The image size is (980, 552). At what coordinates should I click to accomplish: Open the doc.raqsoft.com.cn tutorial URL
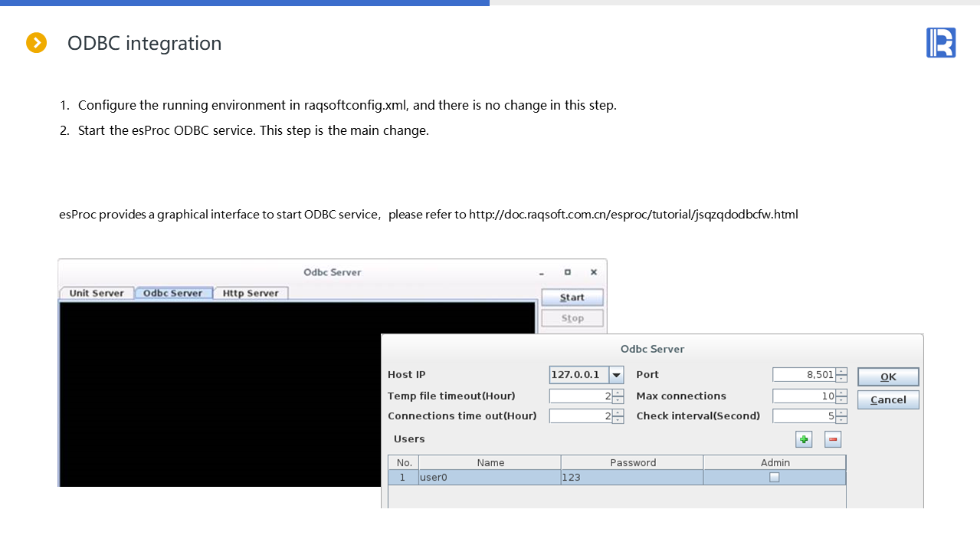click(634, 215)
